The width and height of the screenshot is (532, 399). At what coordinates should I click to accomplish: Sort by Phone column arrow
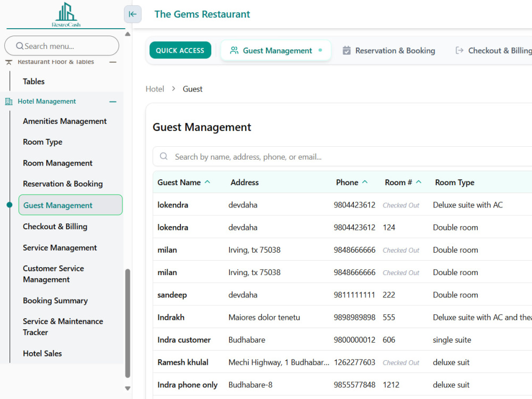pos(365,182)
